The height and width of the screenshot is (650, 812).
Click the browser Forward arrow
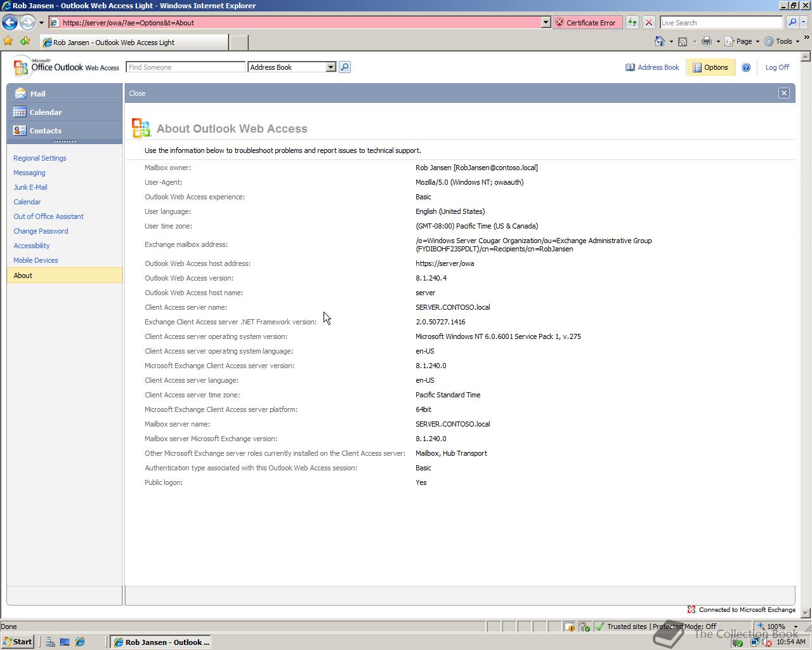(27, 22)
